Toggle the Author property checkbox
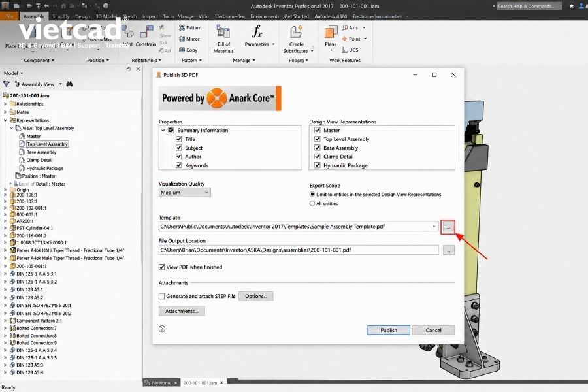This screenshot has height=392, width=588. coord(179,156)
